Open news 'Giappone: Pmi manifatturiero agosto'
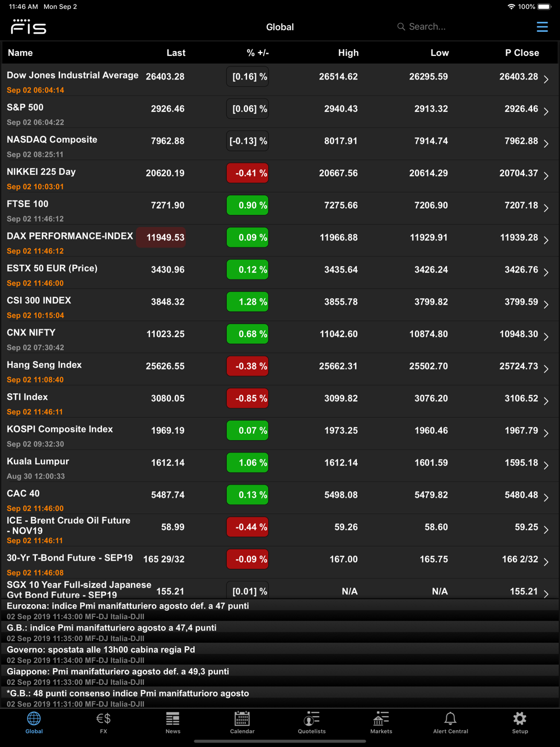 (280, 676)
